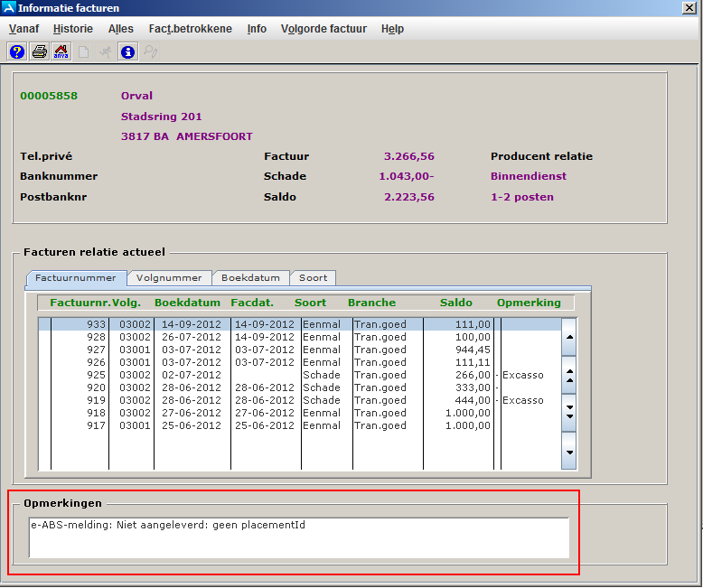The width and height of the screenshot is (703, 588).
Task: Open the Historie menu
Action: [72, 29]
